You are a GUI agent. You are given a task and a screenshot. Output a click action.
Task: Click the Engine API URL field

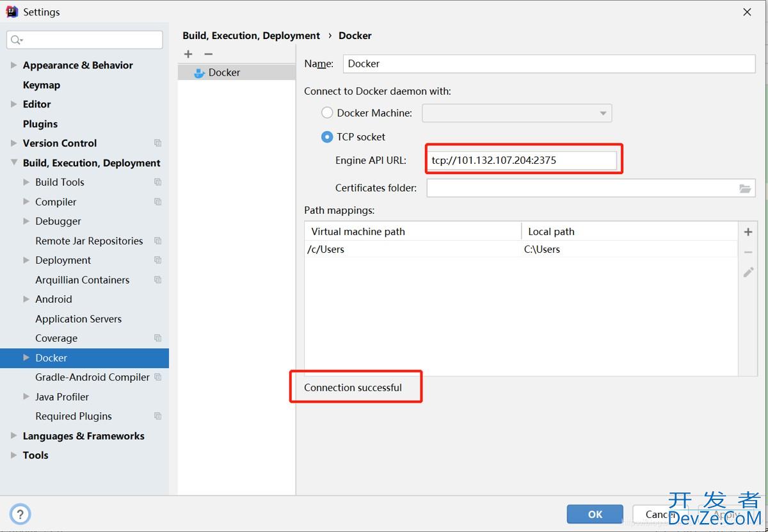coord(522,161)
